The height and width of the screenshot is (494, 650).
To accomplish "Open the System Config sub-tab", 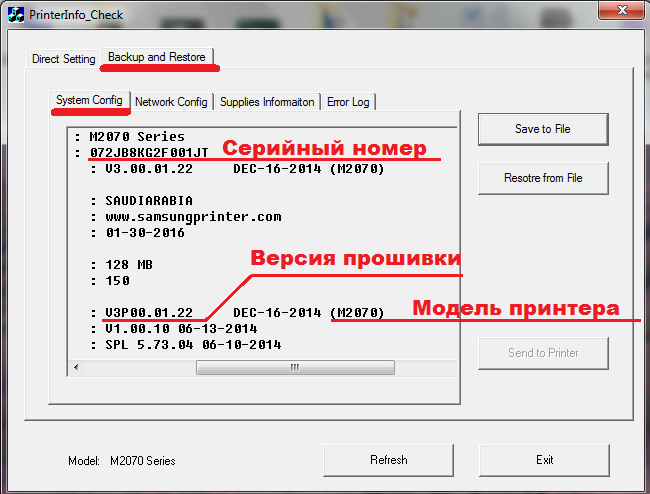I will pyautogui.click(x=89, y=100).
